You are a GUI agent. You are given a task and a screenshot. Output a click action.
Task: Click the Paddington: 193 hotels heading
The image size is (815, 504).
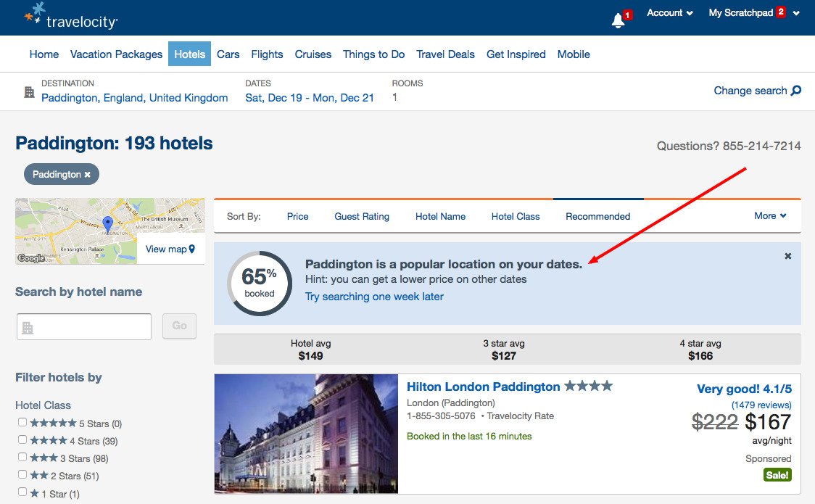pyautogui.click(x=114, y=143)
